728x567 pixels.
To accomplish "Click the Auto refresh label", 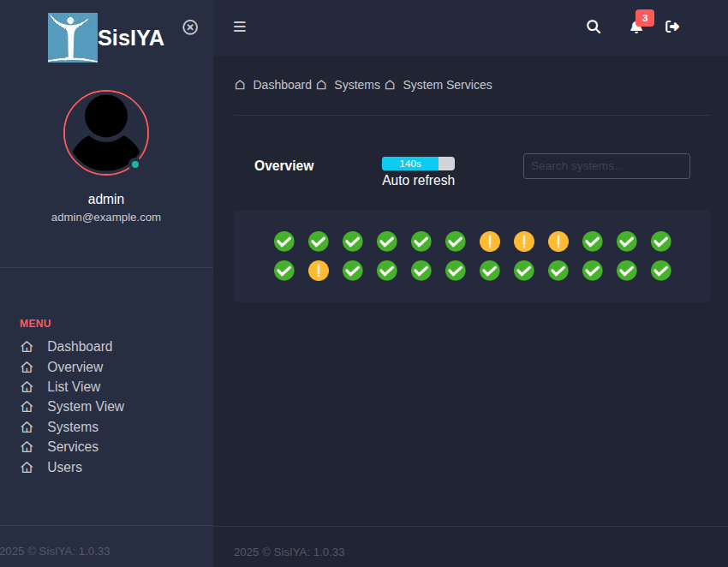I will click(x=418, y=180).
